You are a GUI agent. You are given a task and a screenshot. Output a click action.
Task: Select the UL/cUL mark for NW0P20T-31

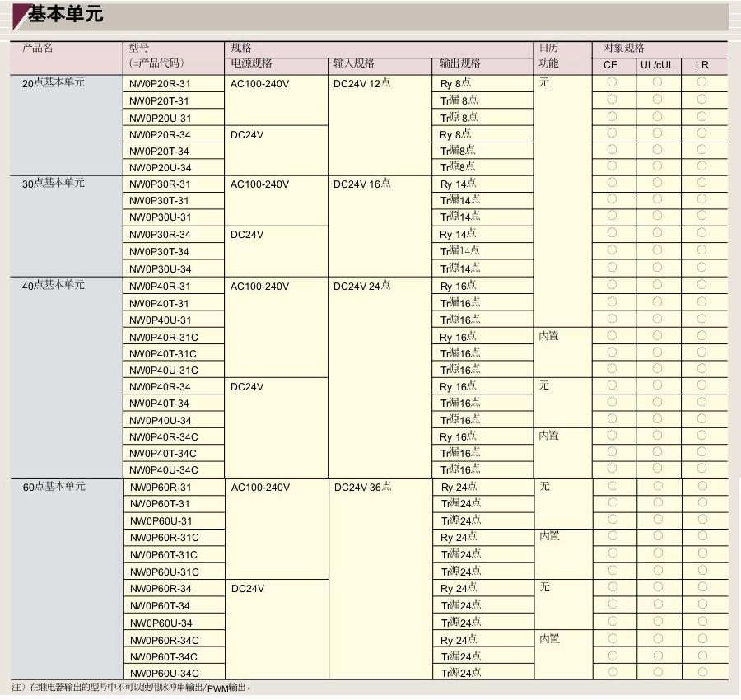click(657, 100)
